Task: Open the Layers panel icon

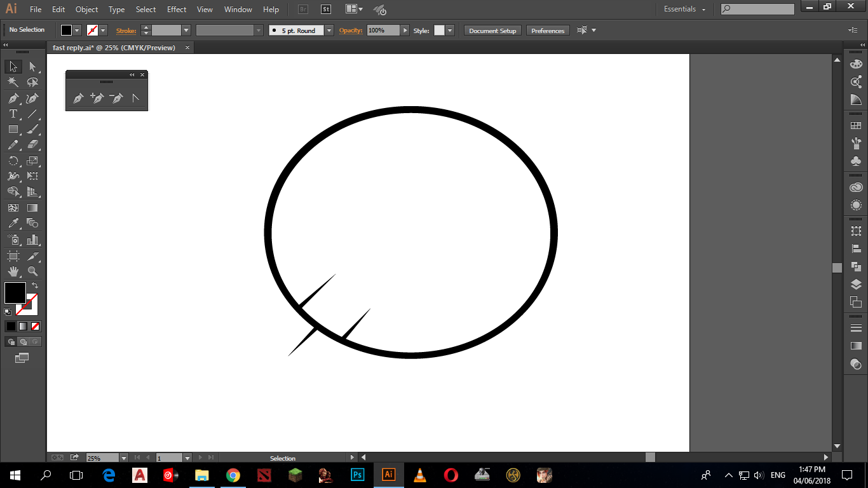Action: pos(856,284)
